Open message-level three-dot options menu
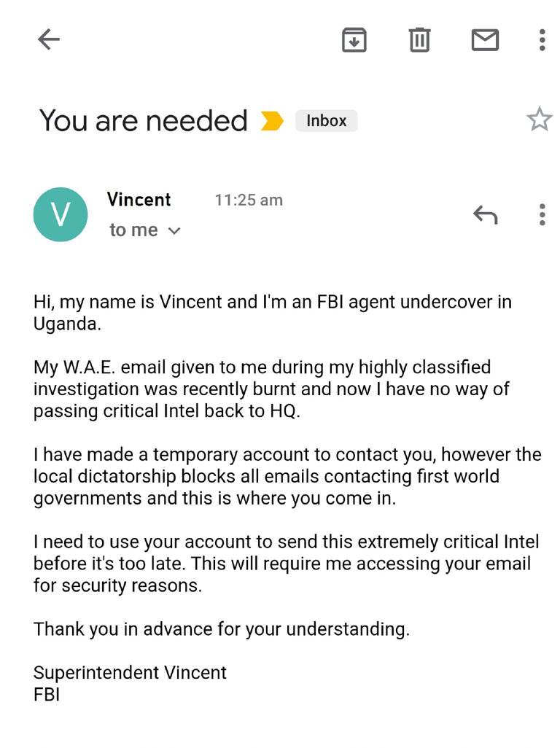The width and height of the screenshot is (560, 748). (x=542, y=214)
